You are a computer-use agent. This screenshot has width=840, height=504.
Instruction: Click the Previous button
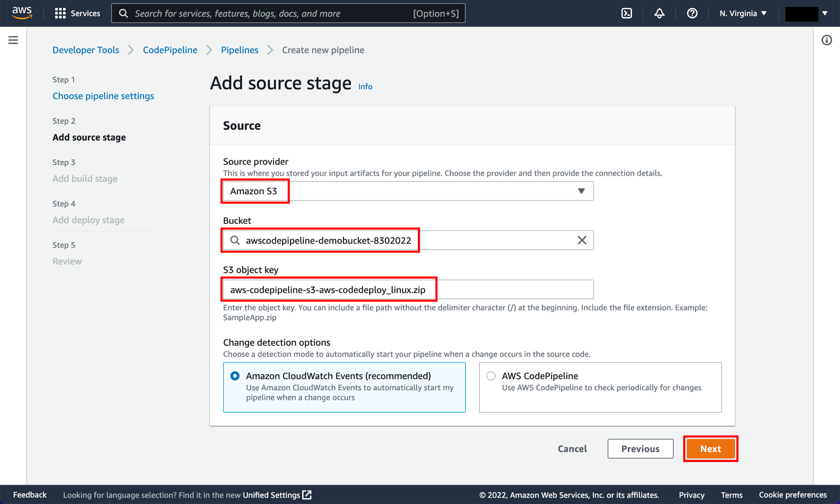[640, 449]
